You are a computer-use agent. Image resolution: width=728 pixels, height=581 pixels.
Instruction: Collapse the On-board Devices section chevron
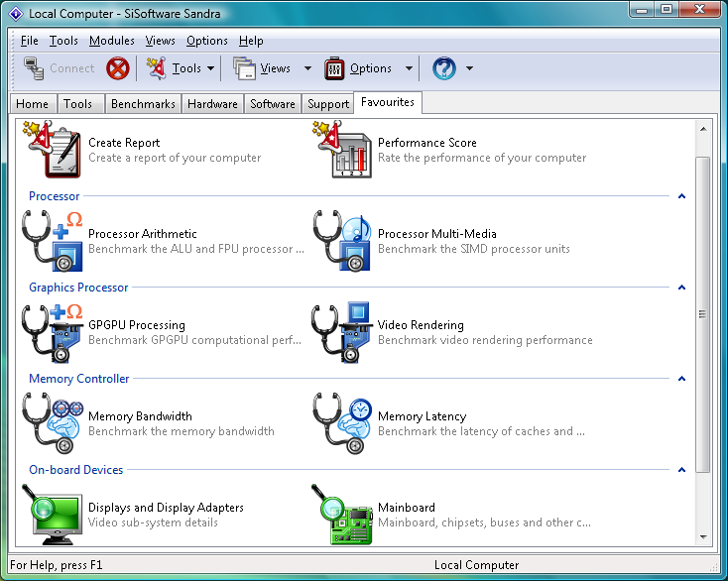681,470
